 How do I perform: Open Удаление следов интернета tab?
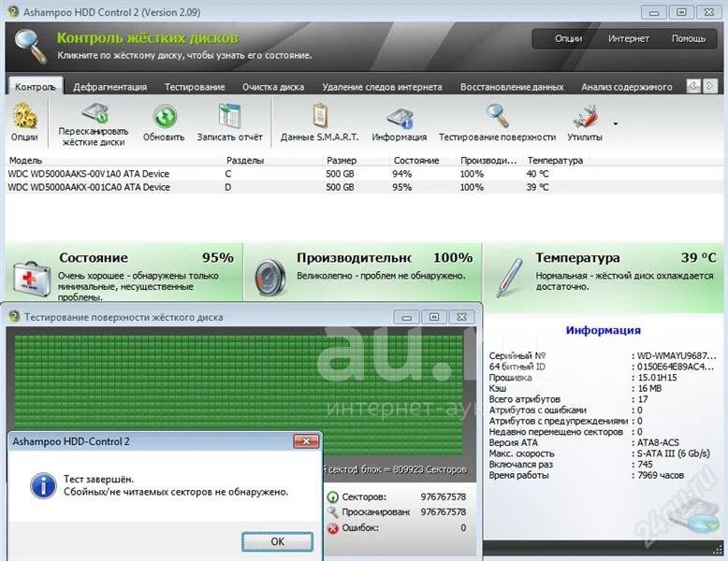(382, 87)
